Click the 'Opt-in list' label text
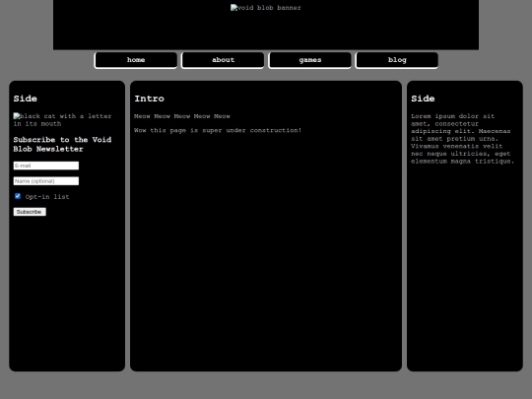This screenshot has height=399, width=532. [47, 197]
